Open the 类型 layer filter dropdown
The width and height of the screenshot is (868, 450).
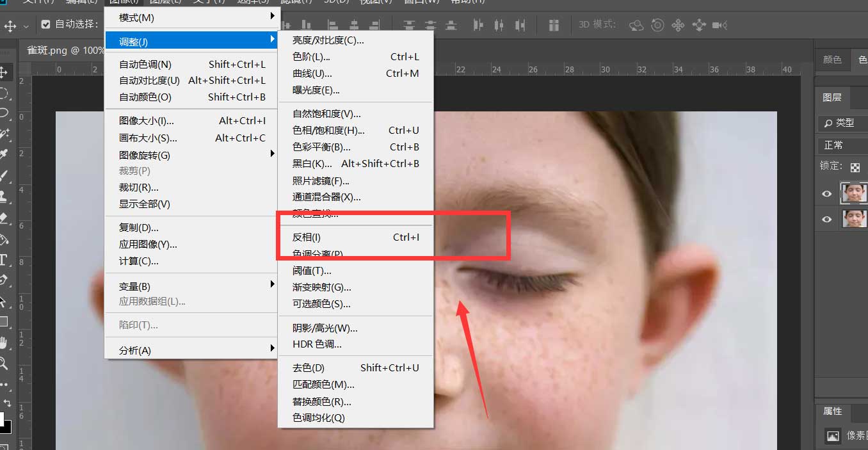click(842, 123)
